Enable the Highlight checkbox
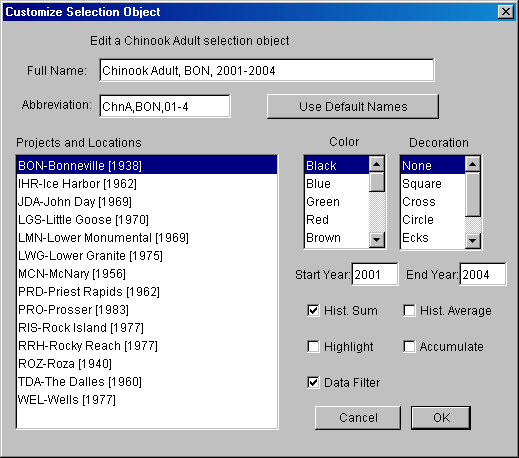 click(x=313, y=346)
